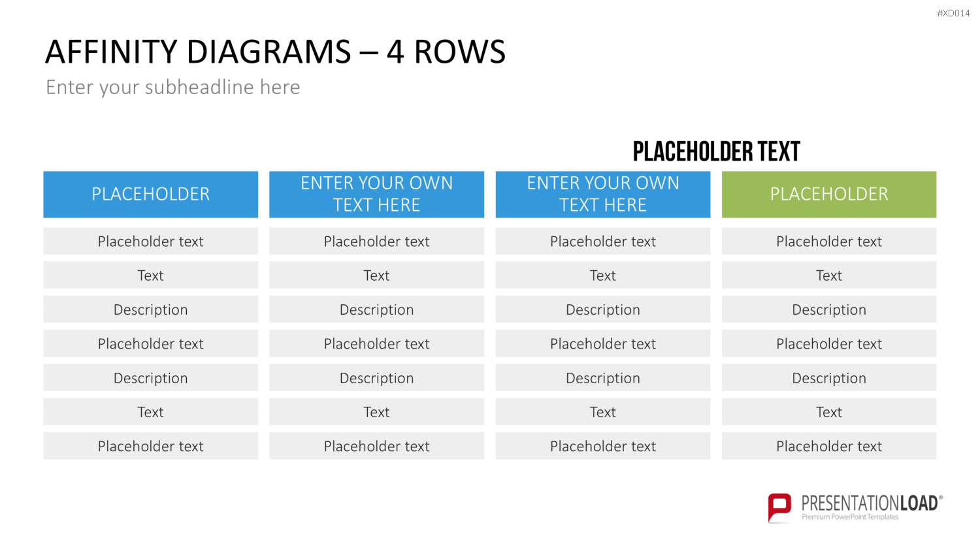The image size is (980, 551).
Task: Click the Premium PowerPoint Templates tagline
Action: pyautogui.click(x=850, y=517)
